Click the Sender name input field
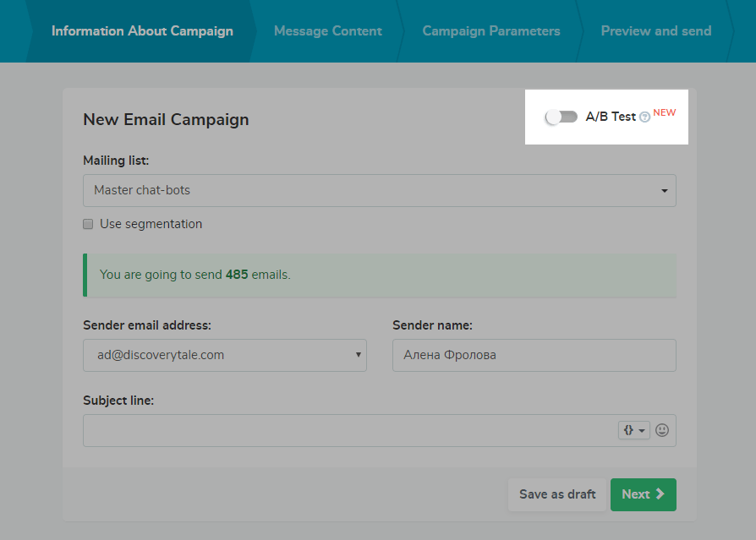756x540 pixels. click(x=534, y=355)
